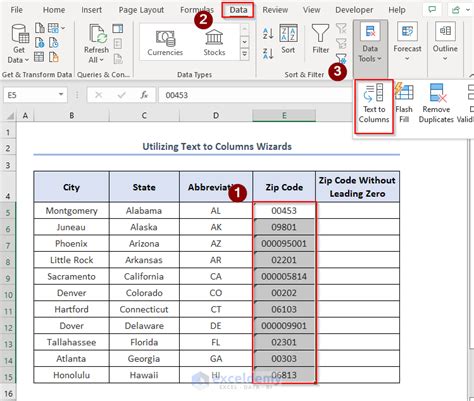The width and height of the screenshot is (474, 401).
Task: Expand the Get Data dropdown
Action: click(18, 44)
